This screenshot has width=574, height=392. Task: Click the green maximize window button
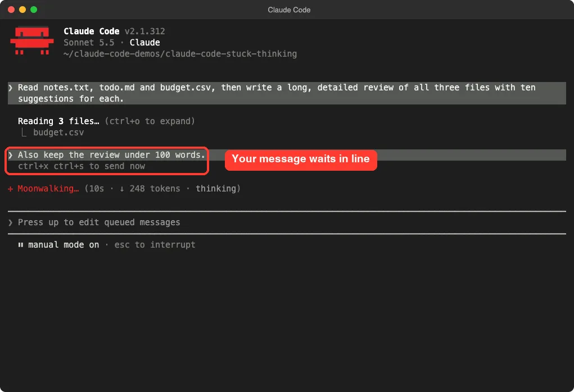34,10
